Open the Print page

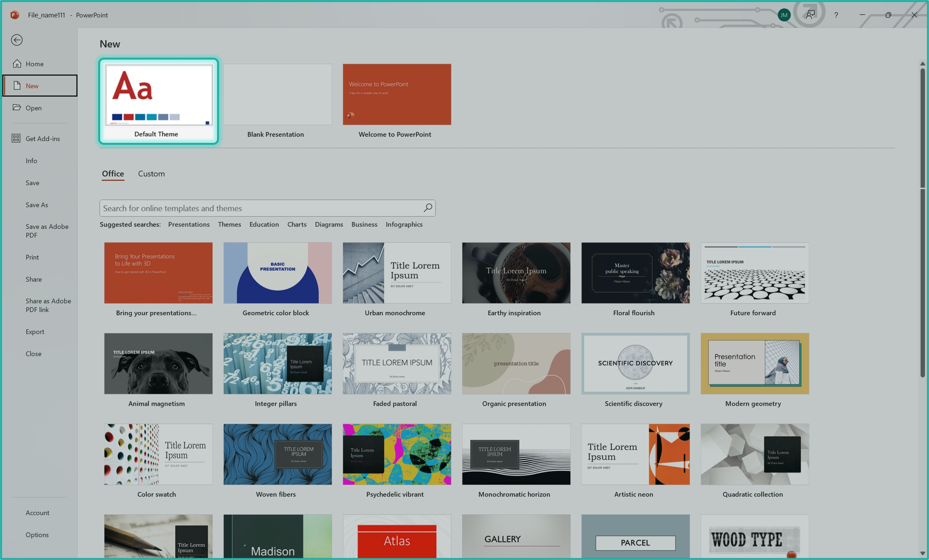point(32,257)
